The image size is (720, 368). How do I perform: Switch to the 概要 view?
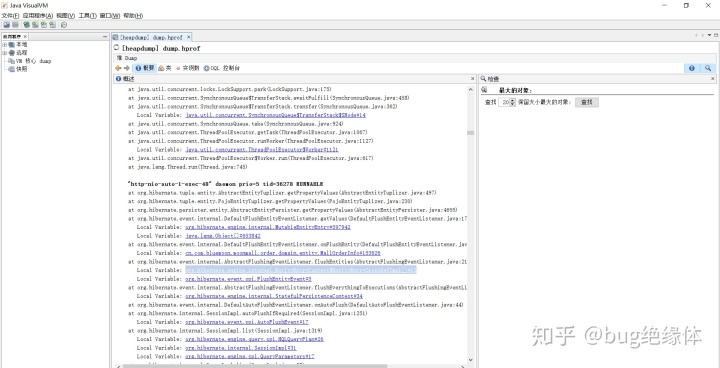pos(145,68)
